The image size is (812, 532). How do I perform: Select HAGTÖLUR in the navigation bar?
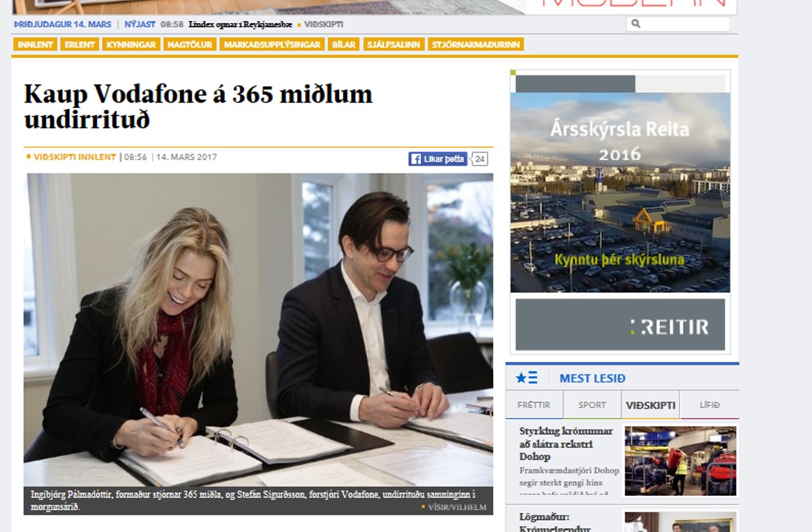point(190,45)
